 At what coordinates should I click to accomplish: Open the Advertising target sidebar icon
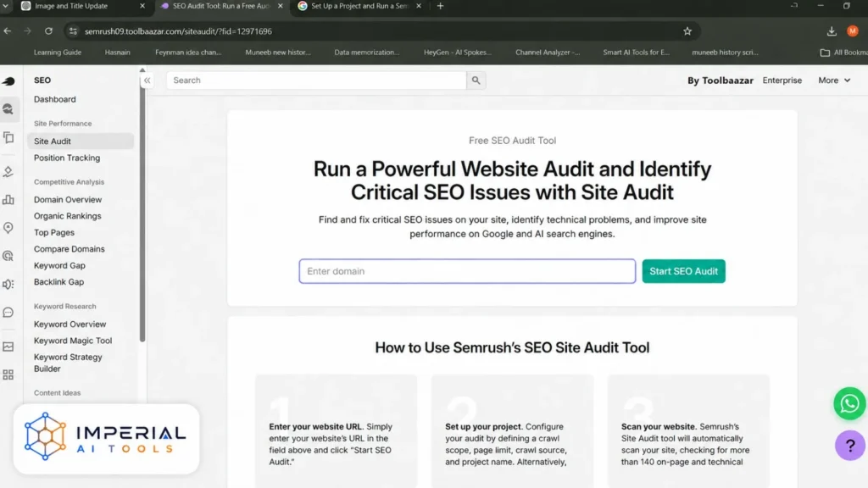tap(8, 256)
